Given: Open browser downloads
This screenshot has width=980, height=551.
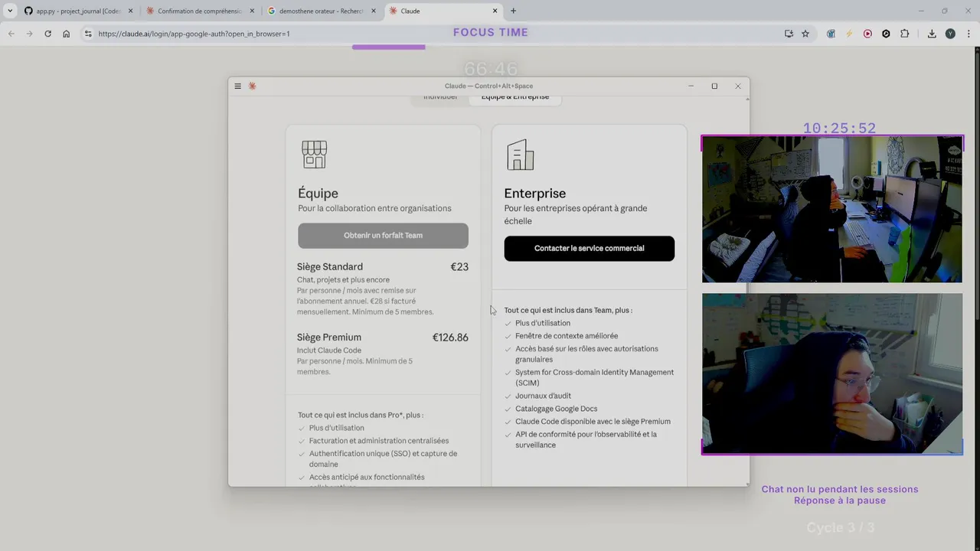Looking at the screenshot, I should click(932, 34).
